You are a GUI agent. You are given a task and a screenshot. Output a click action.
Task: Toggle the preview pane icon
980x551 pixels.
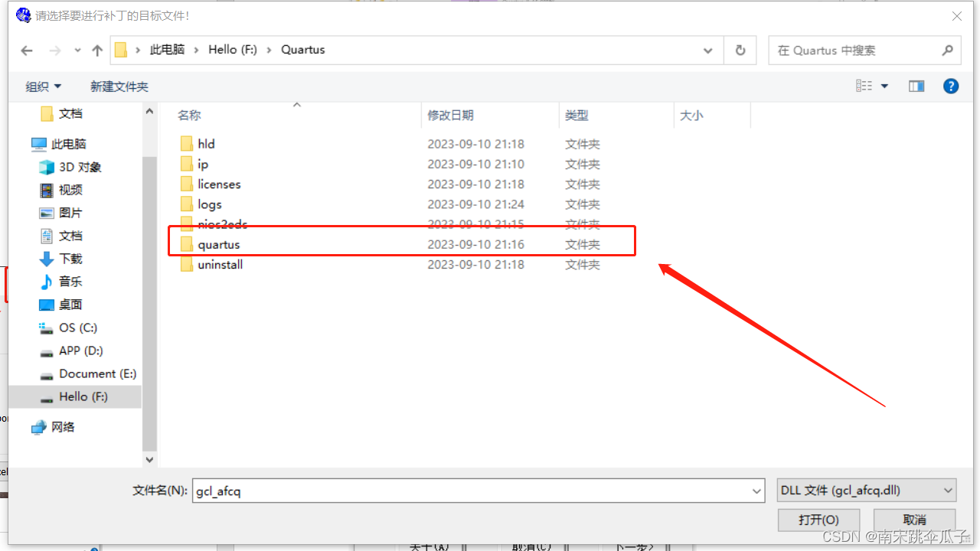916,86
